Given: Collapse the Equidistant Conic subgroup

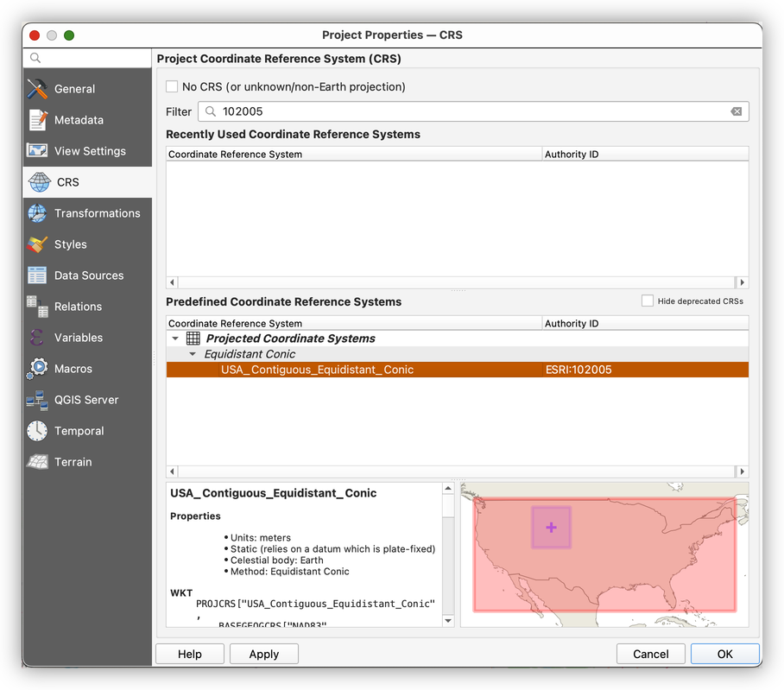Looking at the screenshot, I should point(193,355).
